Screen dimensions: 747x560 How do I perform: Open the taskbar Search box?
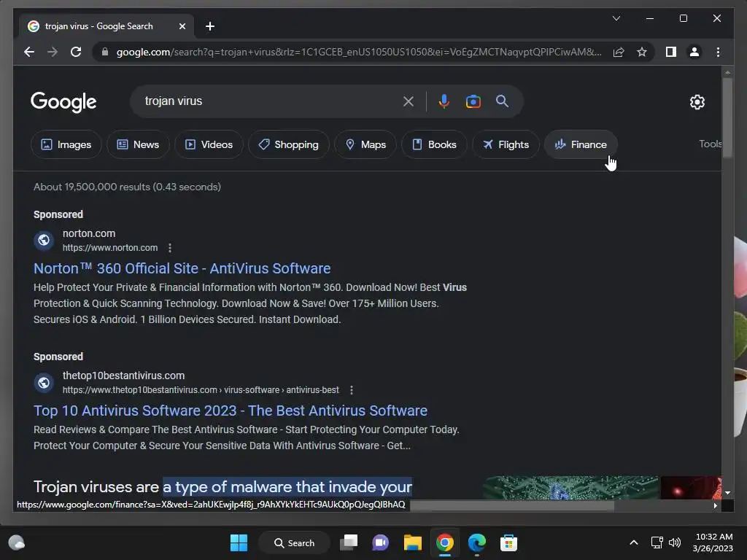(294, 542)
